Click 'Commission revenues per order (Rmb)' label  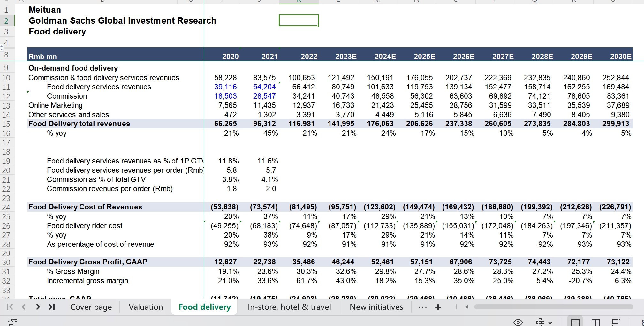point(110,189)
